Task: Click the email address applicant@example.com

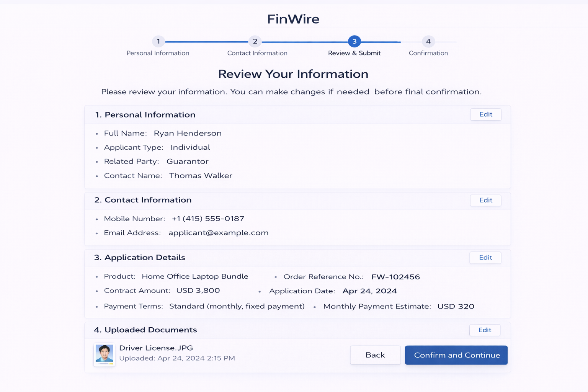Action: click(218, 233)
